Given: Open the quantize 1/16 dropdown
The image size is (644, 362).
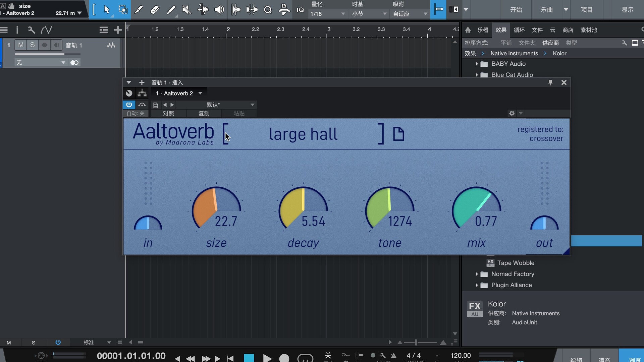Looking at the screenshot, I should coord(327,14).
